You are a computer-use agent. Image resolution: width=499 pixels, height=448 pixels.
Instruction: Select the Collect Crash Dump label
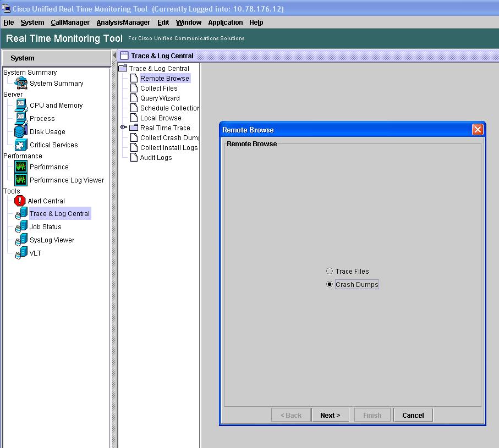point(169,137)
